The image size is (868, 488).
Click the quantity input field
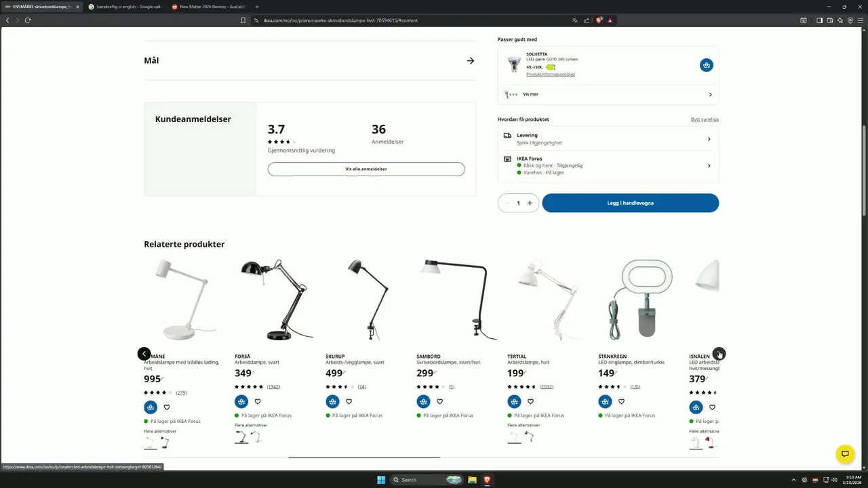click(x=519, y=203)
